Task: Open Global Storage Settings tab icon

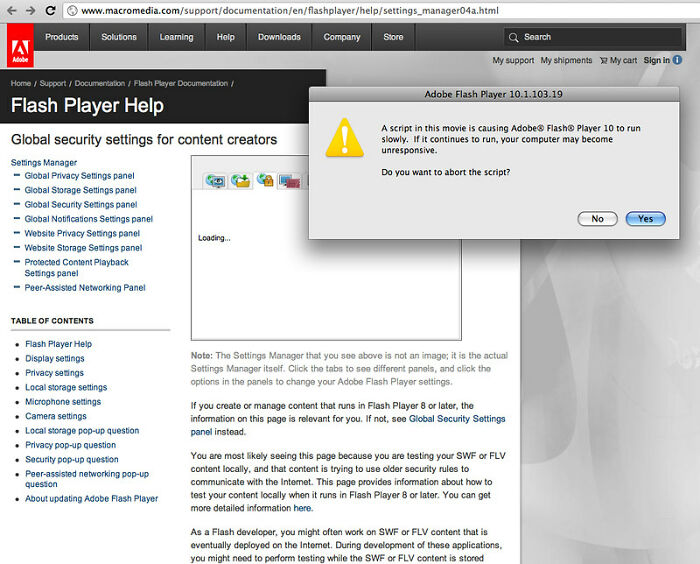Action: pos(240,181)
